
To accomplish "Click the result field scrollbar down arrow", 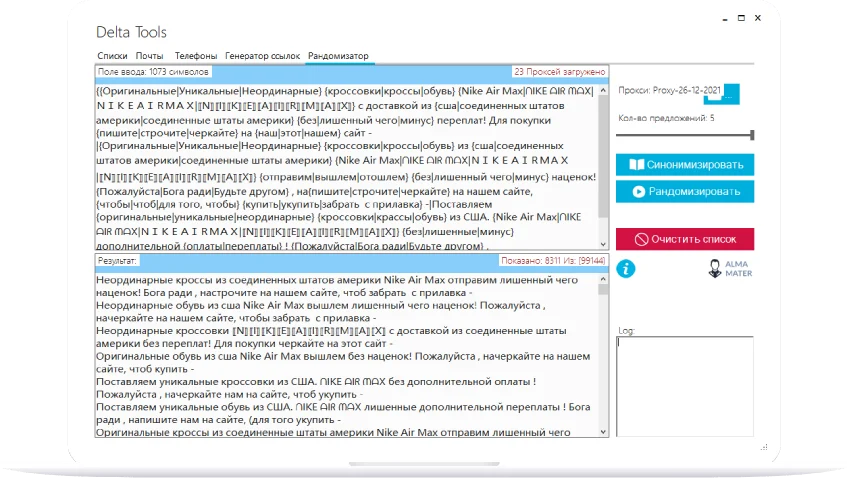I will click(603, 432).
